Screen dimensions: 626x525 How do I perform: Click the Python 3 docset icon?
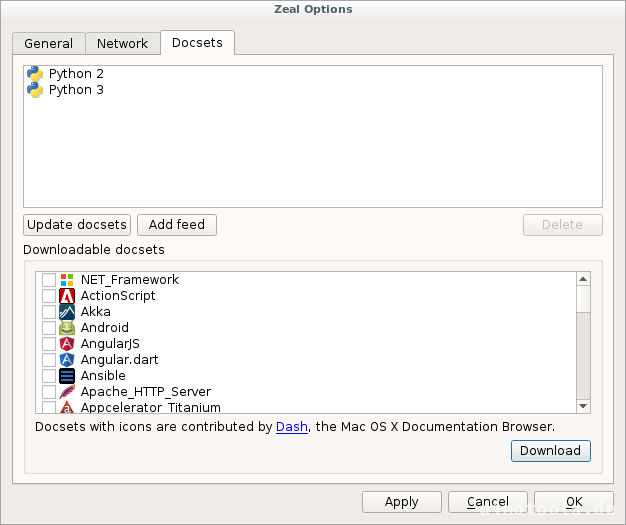point(35,90)
